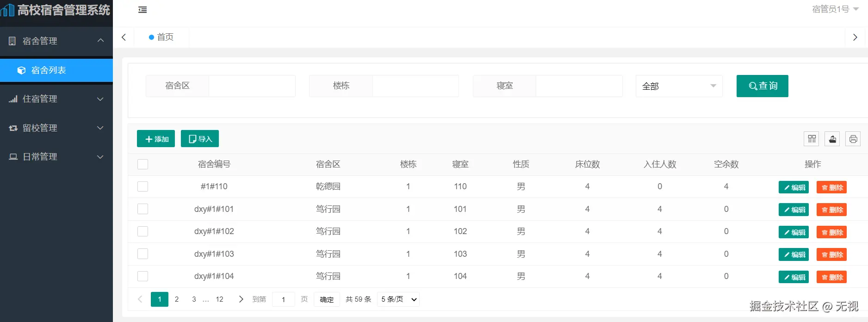Click the 添加 add button
Viewport: 868px width, 322px height.
156,139
